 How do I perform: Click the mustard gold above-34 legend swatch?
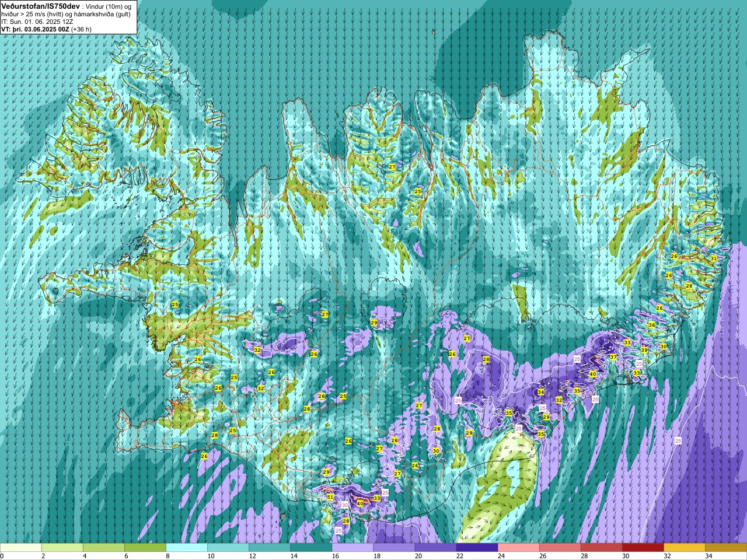tap(725, 548)
